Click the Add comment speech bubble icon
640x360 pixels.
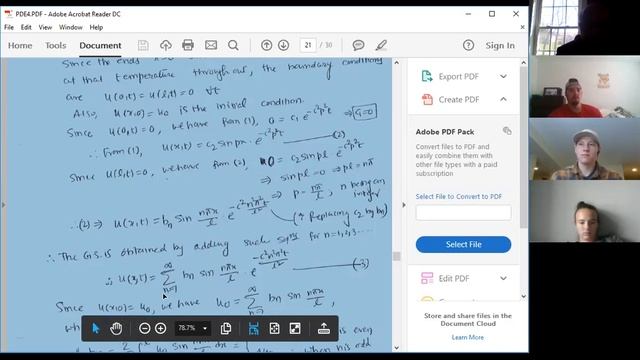tap(358, 45)
